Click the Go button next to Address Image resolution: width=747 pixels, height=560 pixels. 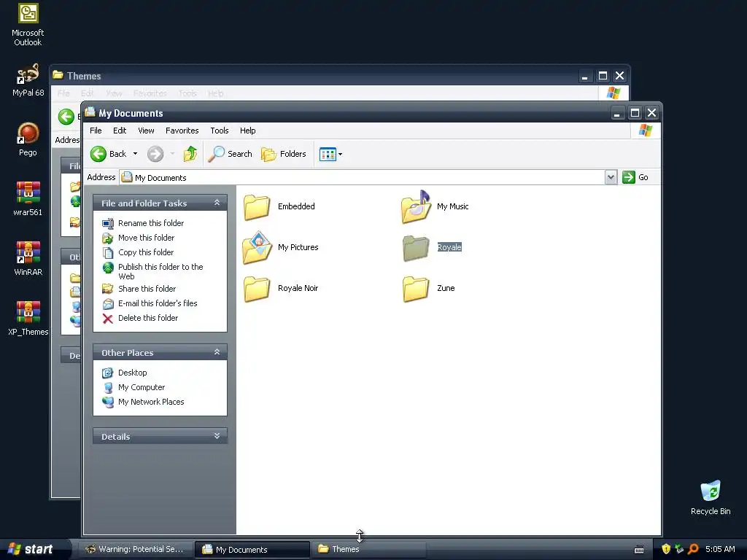(x=635, y=177)
